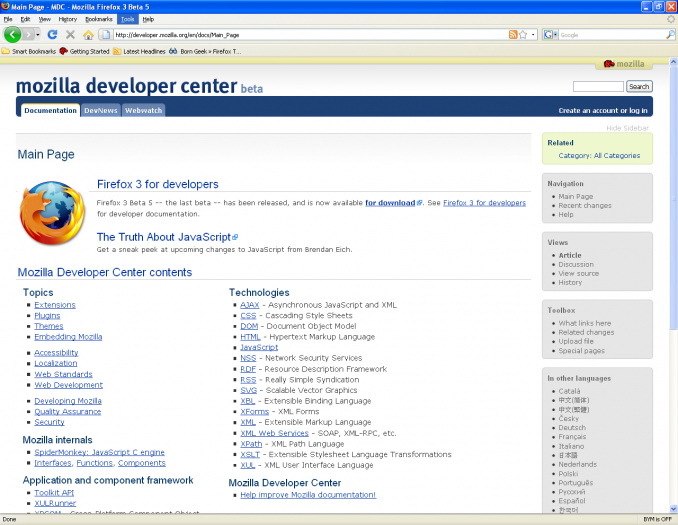Image resolution: width=678 pixels, height=525 pixels.
Task: Open the File menu
Action: 8,19
